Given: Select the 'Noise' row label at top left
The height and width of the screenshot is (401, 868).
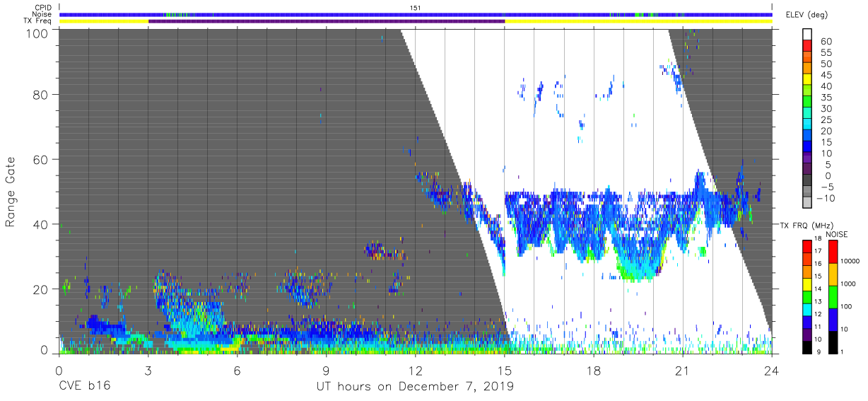Looking at the screenshot, I should pyautogui.click(x=41, y=14).
